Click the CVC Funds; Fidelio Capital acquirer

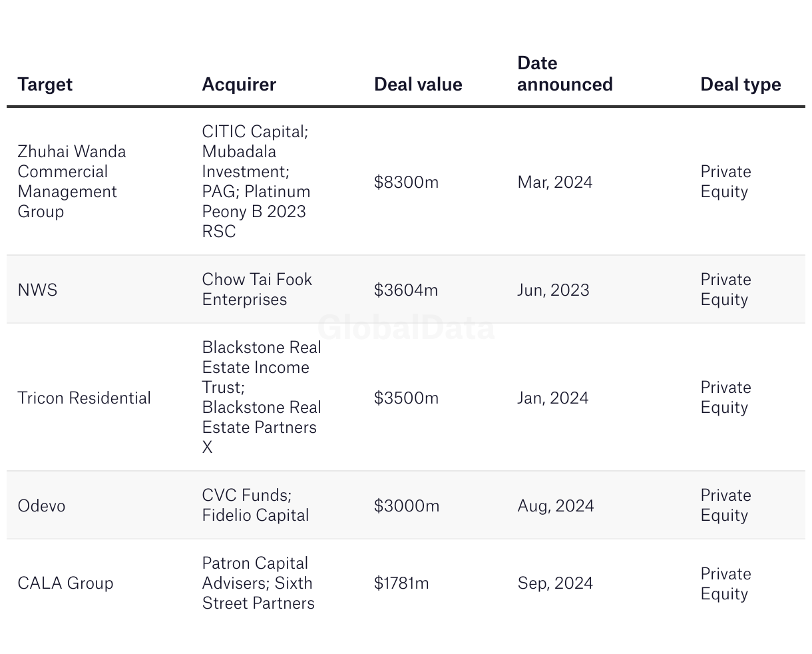click(256, 505)
